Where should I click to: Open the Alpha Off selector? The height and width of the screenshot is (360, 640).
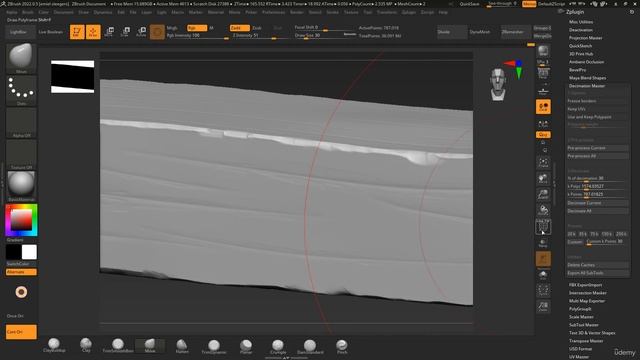click(21, 123)
